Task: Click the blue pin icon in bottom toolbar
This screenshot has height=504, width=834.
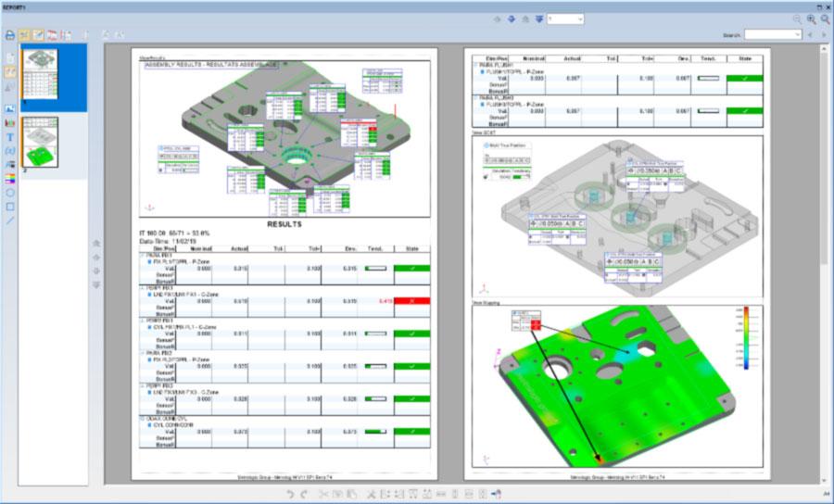Action: click(x=497, y=495)
